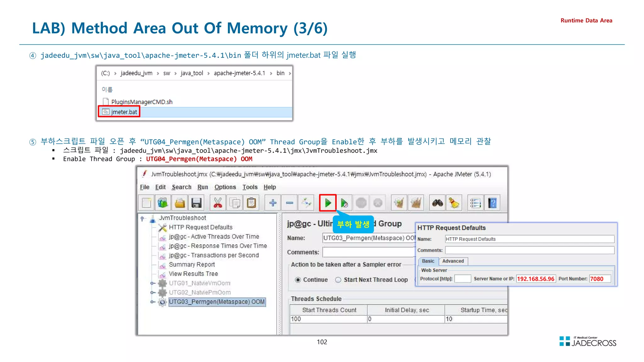This screenshot has height=362, width=644.
Task: Click the grey Stop icon
Action: point(361,203)
